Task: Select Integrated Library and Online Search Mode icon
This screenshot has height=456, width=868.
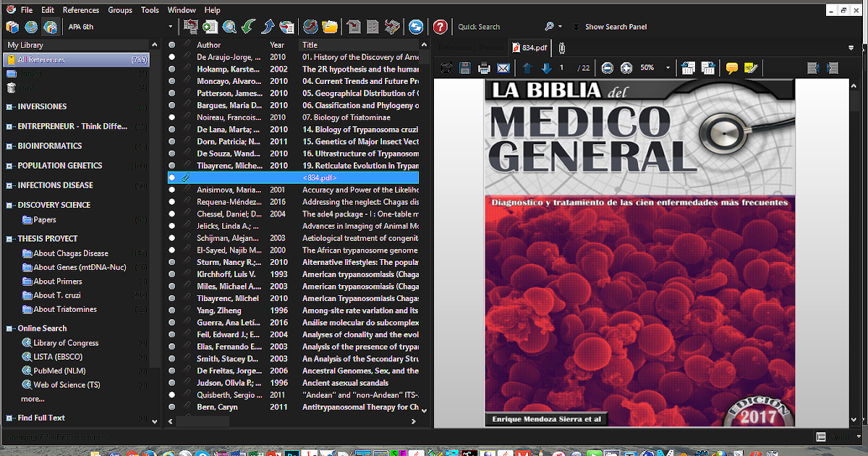Action: pos(51,27)
